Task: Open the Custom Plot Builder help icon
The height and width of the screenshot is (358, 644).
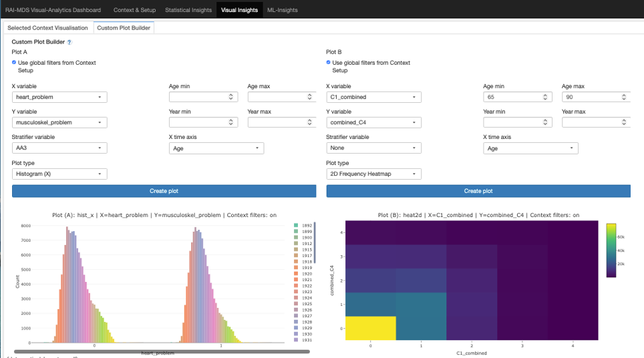Action: point(69,42)
